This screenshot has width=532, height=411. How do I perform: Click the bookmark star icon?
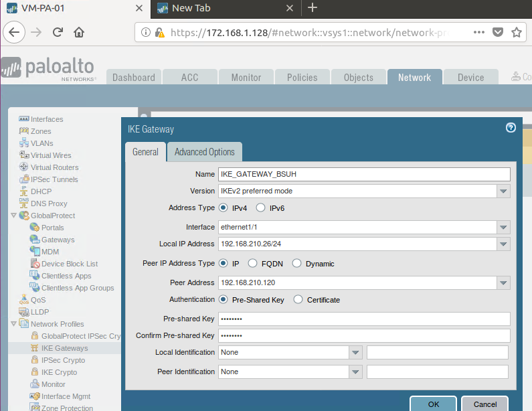517,32
